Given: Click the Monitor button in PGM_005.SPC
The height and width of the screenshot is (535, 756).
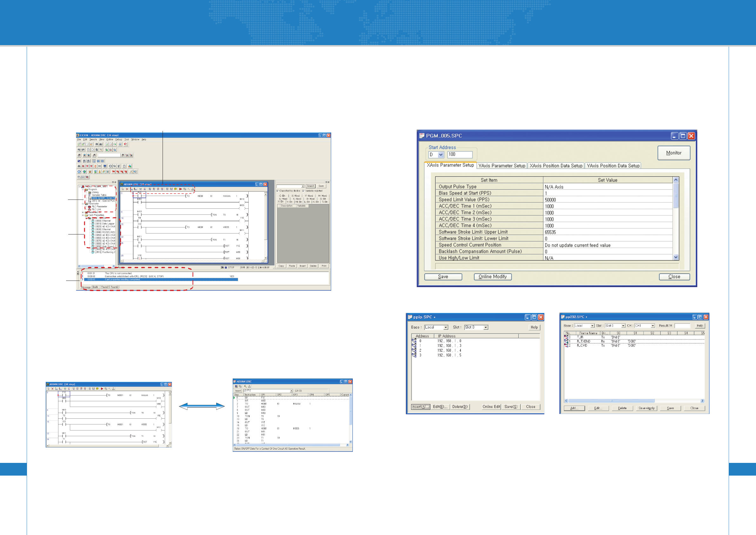Looking at the screenshot, I should click(674, 153).
